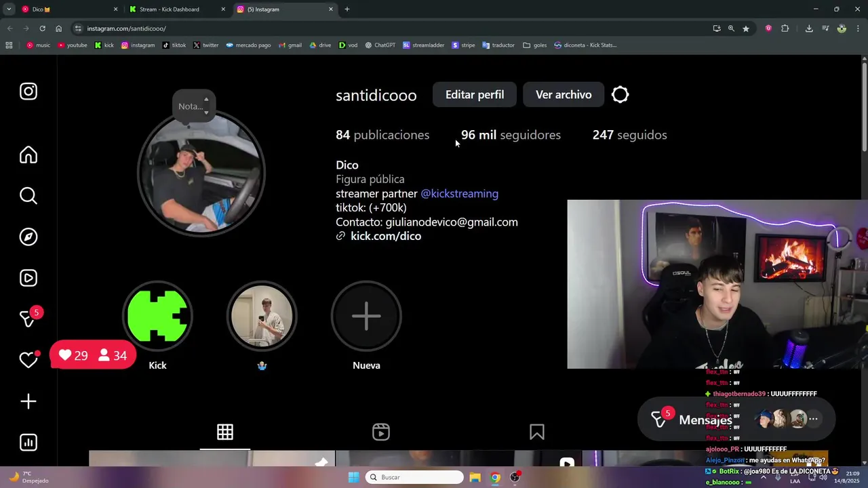Click the Editar perfil button

(x=475, y=95)
